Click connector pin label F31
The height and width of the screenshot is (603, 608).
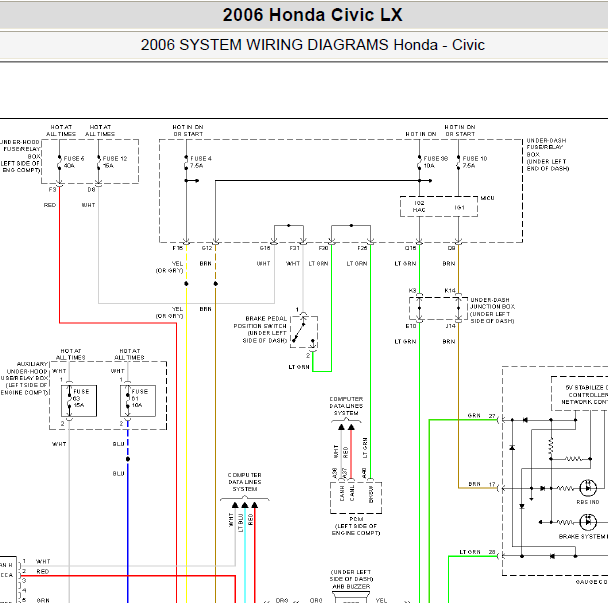tap(295, 248)
